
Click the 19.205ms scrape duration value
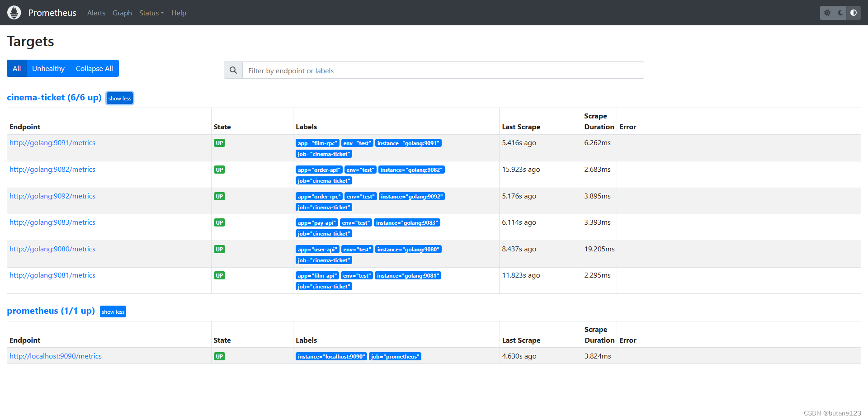pyautogui.click(x=599, y=249)
